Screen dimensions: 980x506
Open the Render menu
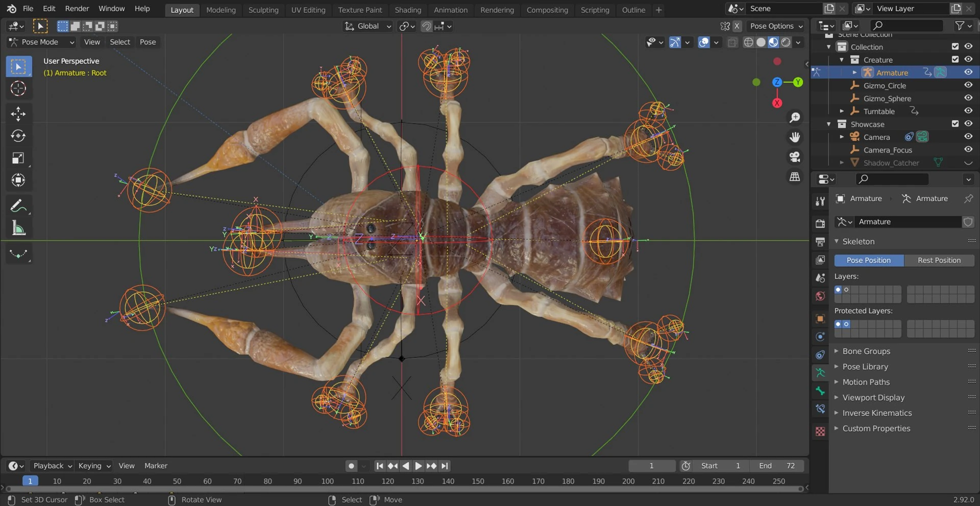tap(77, 8)
